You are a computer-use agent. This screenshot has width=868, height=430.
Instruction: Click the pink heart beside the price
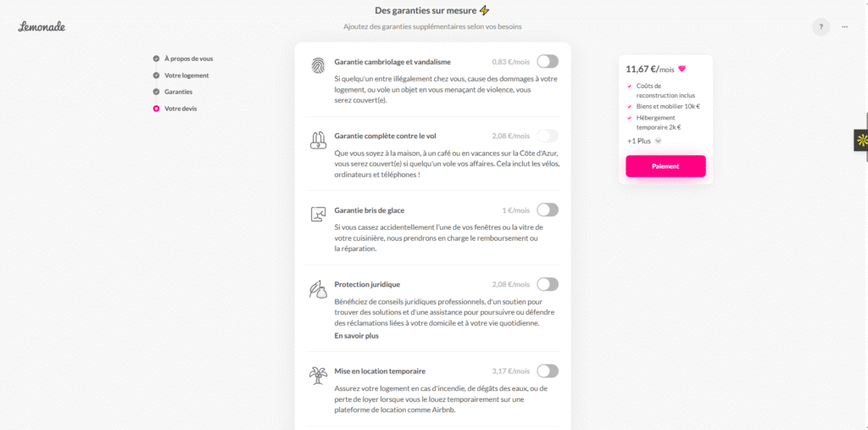(x=682, y=70)
